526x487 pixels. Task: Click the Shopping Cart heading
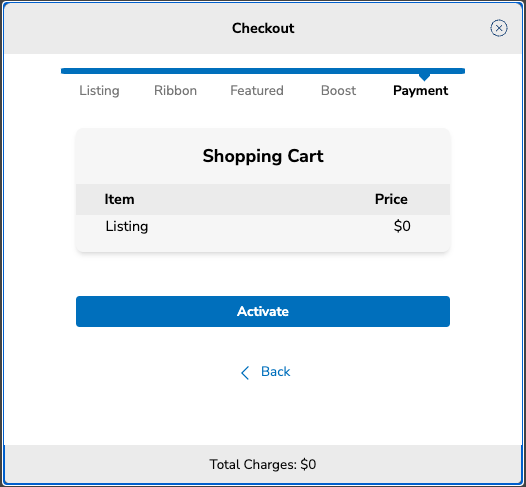pos(263,156)
